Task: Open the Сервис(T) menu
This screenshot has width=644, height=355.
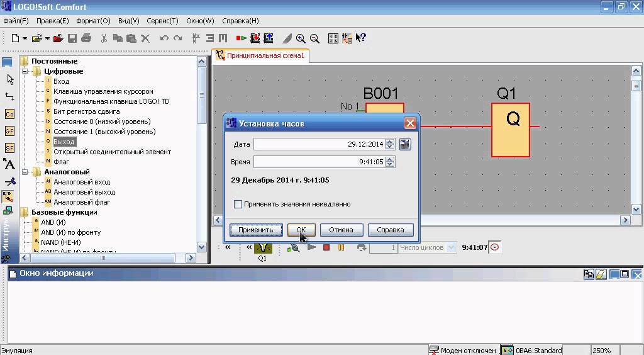Action: (162, 21)
